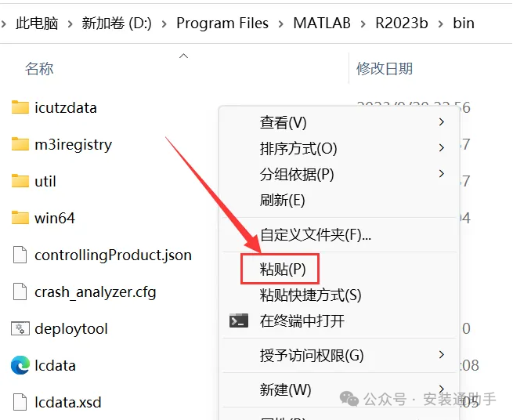Viewport: 513px width, 420px height.
Task: Open the 排序方式(O) submenu
Action: pos(339,148)
